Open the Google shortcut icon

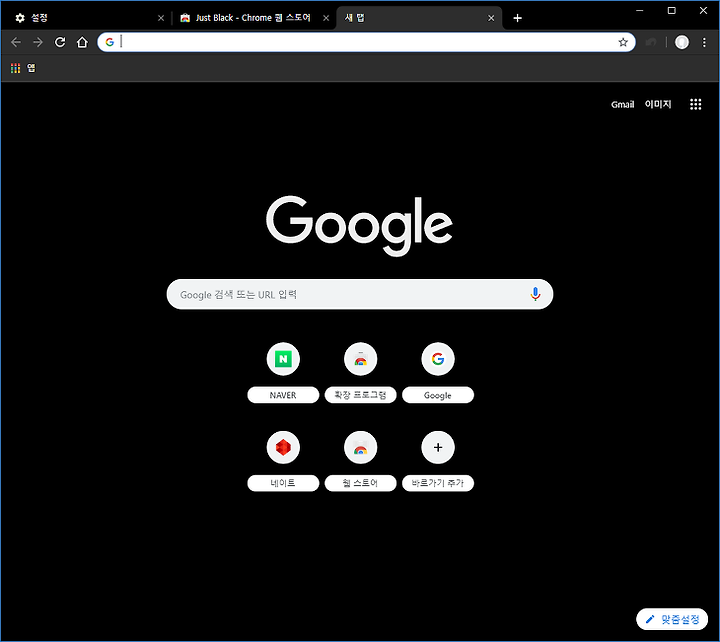(438, 359)
